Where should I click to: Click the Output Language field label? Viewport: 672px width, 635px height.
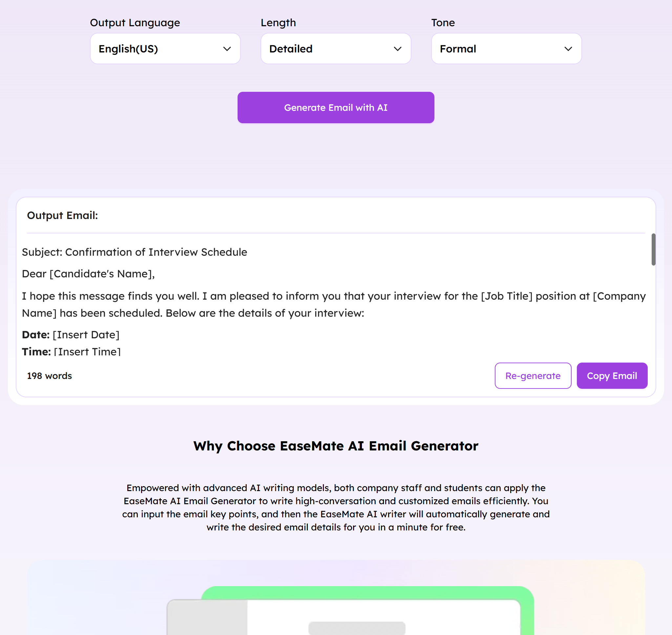[x=135, y=23]
